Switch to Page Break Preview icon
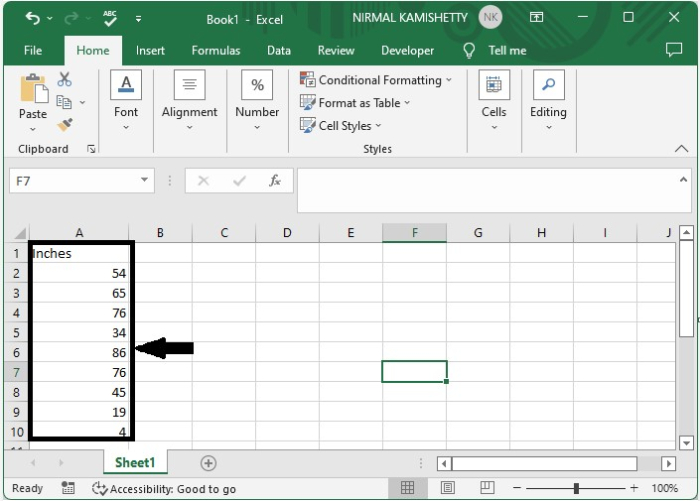Screen dimensions: 700x501 pyautogui.click(x=487, y=488)
